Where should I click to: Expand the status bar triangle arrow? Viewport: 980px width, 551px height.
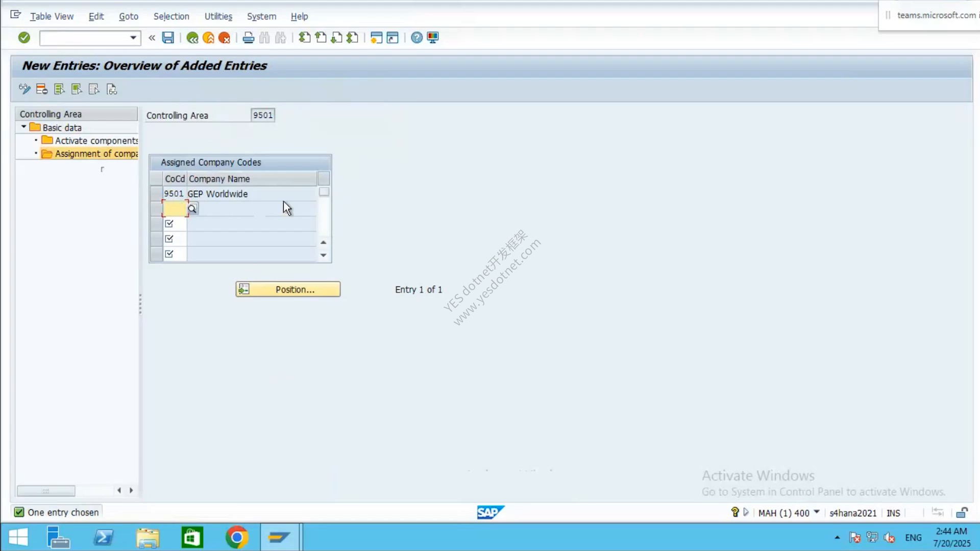pos(746,512)
